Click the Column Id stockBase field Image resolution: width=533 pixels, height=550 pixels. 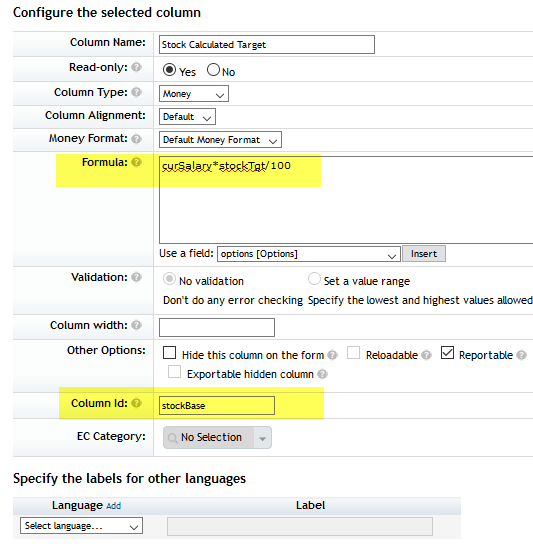click(x=217, y=405)
